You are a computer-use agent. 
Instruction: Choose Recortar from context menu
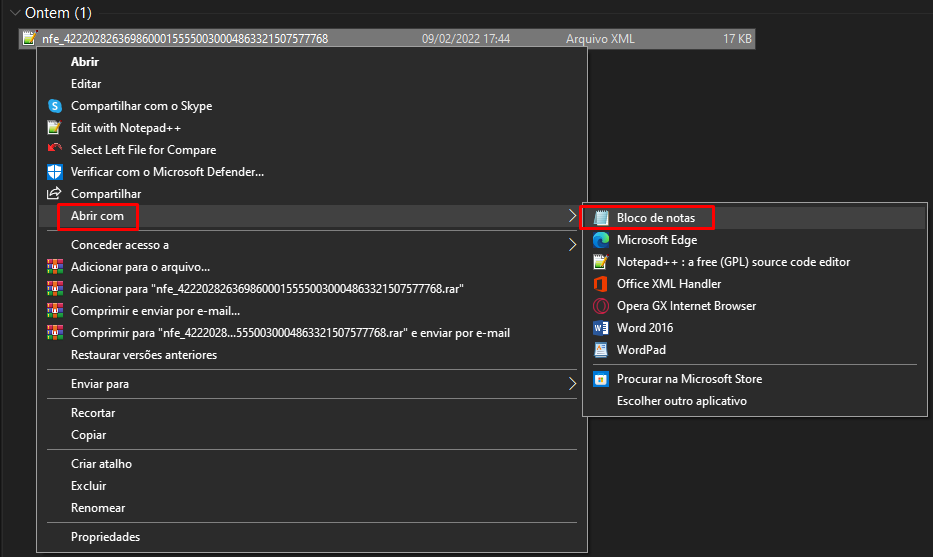click(93, 413)
